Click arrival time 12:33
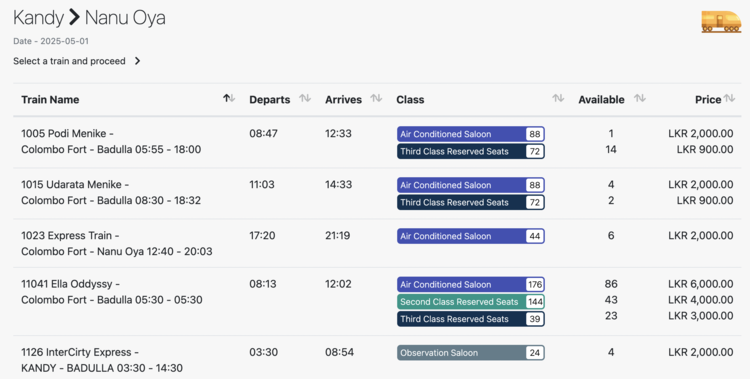Screen dimensions: 750x379 (x=339, y=134)
